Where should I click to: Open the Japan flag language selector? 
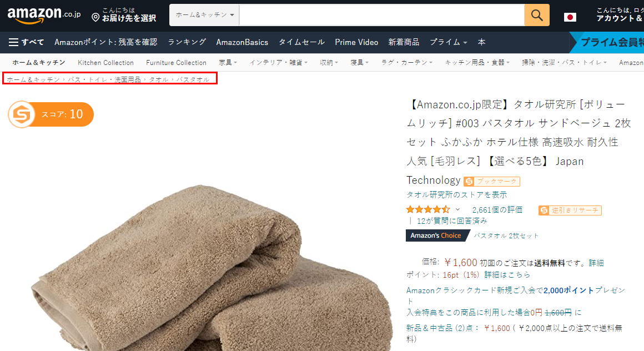[x=570, y=17]
